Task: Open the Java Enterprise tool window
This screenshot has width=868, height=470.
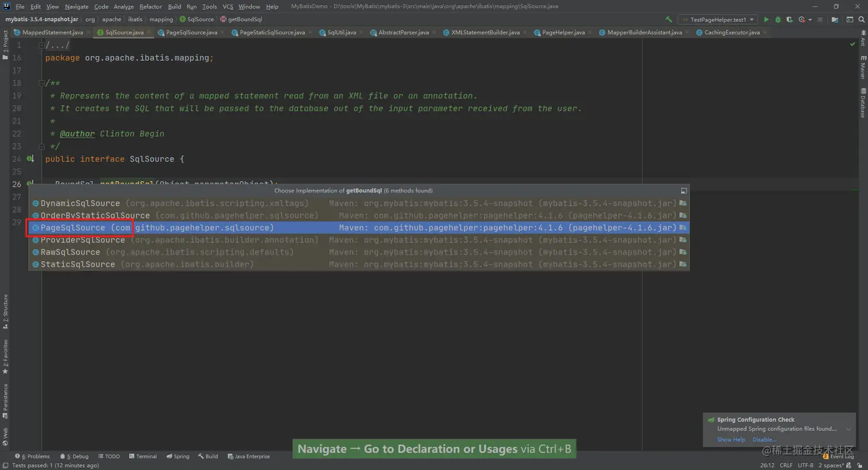Action: pyautogui.click(x=249, y=456)
